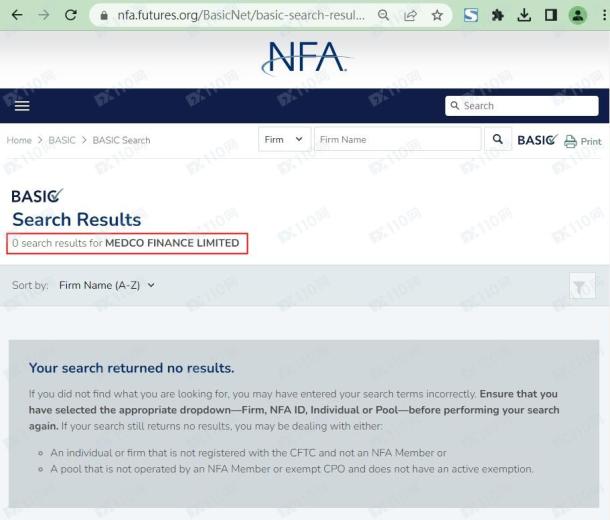
Task: Share this page from address bar
Action: [x=410, y=16]
